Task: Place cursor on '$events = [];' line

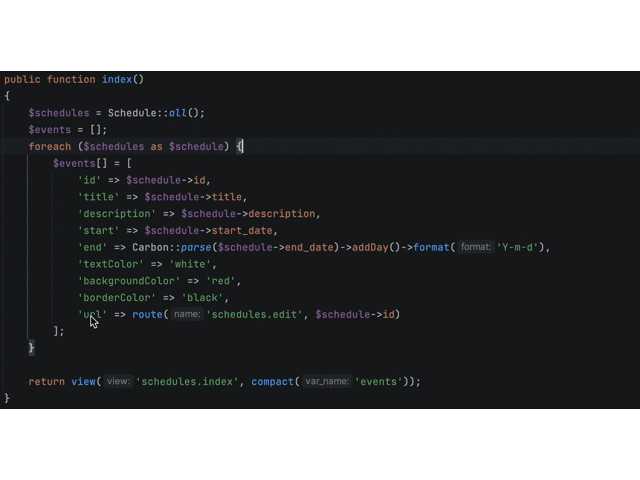Action: pos(68,130)
